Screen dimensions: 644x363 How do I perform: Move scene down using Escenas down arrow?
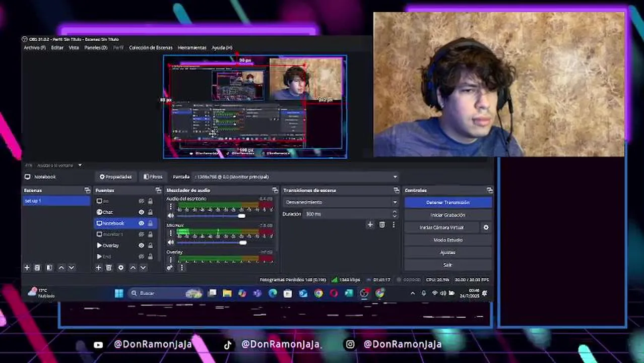(x=72, y=268)
